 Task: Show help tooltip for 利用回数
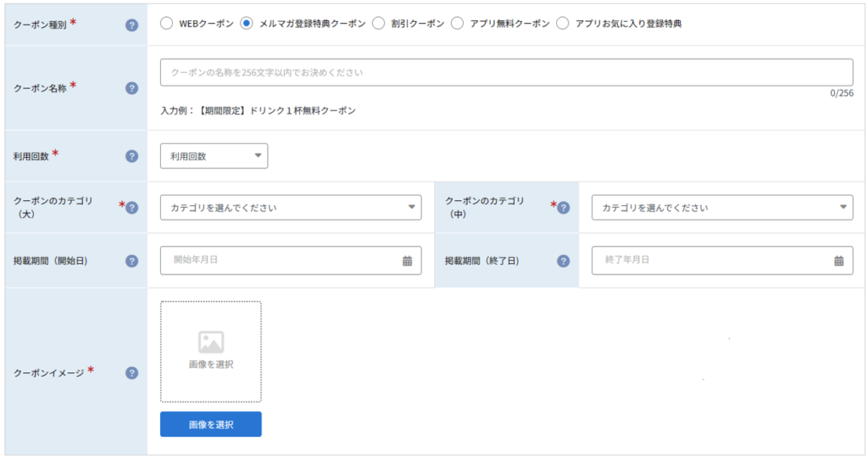[x=131, y=156]
